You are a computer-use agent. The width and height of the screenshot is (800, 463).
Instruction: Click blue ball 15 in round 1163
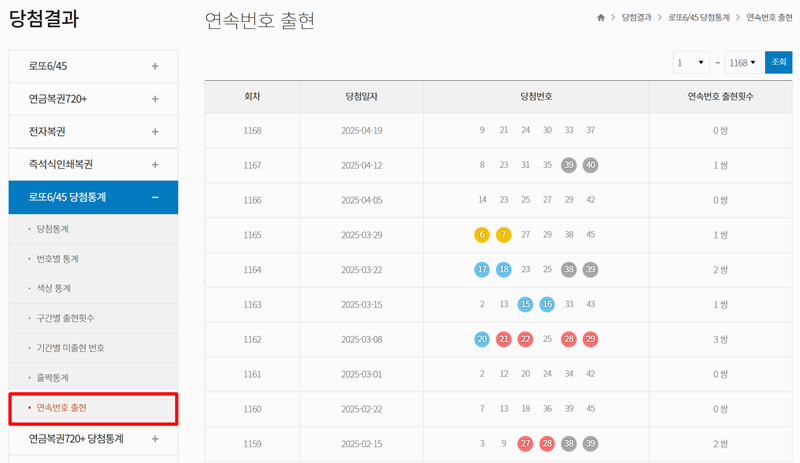(526, 304)
